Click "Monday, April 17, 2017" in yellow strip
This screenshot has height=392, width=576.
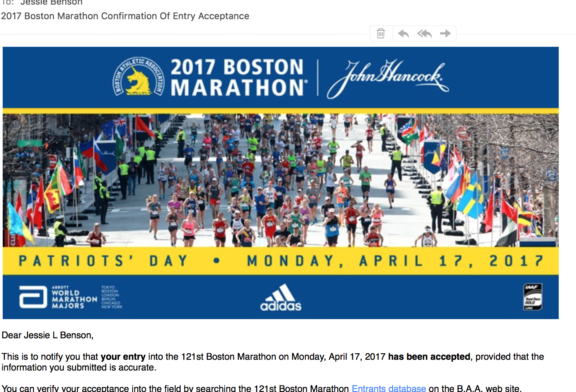(395, 261)
